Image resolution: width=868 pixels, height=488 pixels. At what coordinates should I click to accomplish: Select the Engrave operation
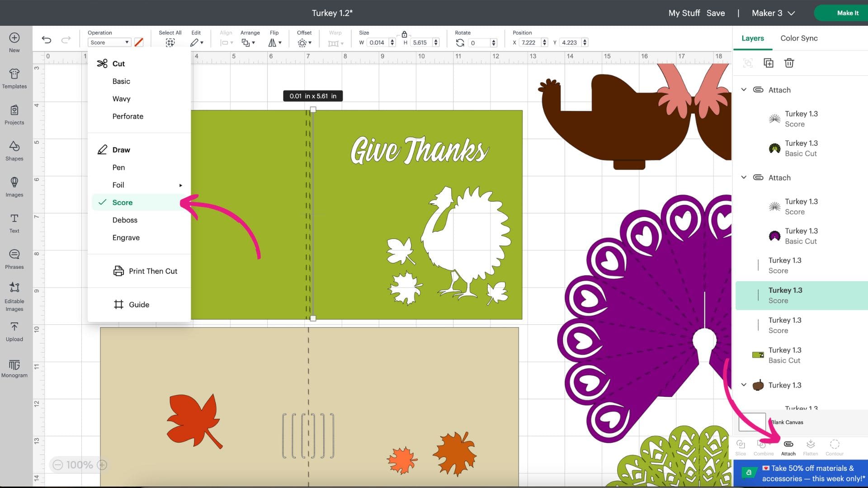(126, 237)
